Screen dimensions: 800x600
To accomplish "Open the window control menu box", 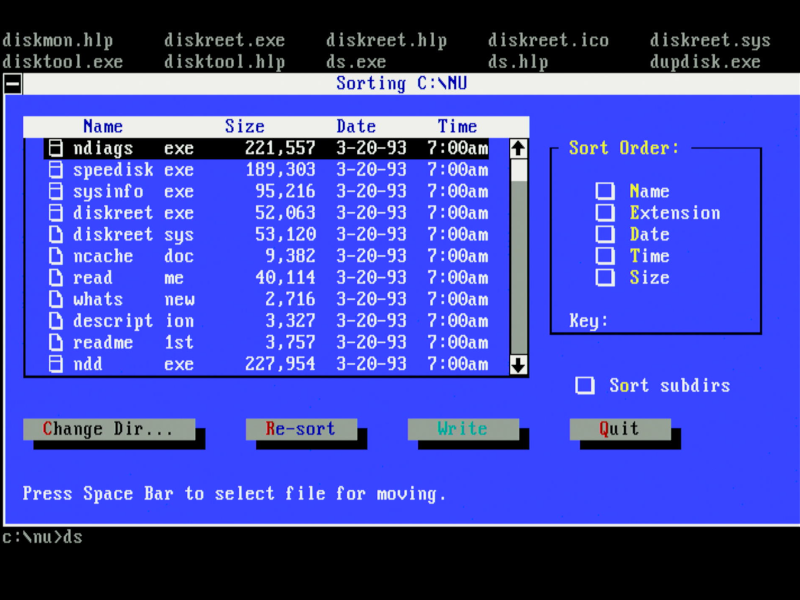I will (13, 84).
